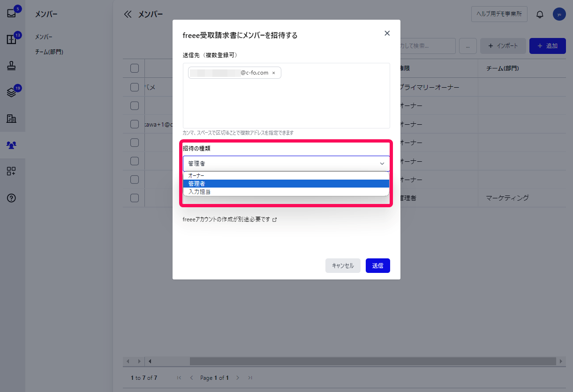This screenshot has height=392, width=573.
Task: Choose オーナー from the dropdown list
Action: point(286,175)
